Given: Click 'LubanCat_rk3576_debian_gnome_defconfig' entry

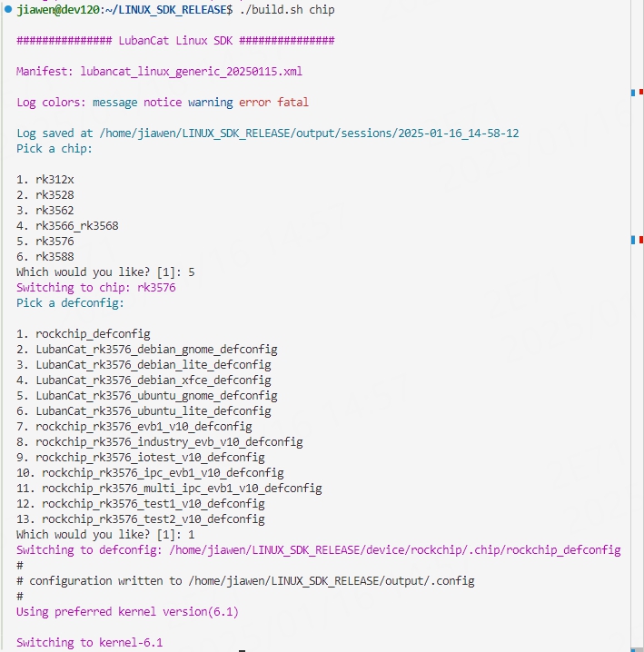Looking at the screenshot, I should click(157, 350).
